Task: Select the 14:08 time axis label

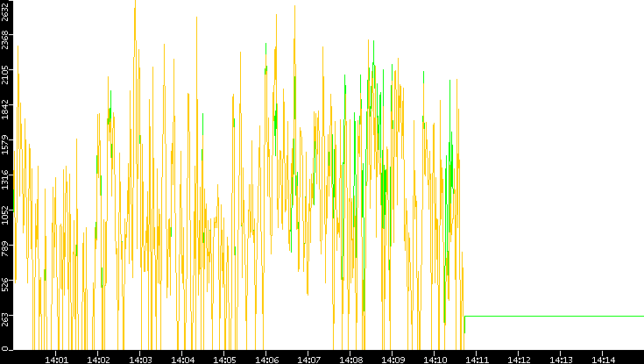Action: (x=350, y=360)
